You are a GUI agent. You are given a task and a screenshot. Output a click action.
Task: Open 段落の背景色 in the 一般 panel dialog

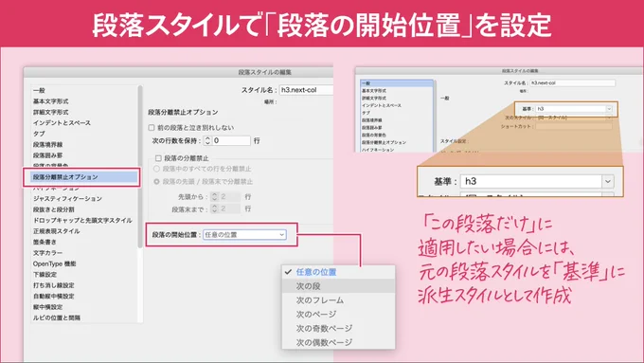[374, 135]
